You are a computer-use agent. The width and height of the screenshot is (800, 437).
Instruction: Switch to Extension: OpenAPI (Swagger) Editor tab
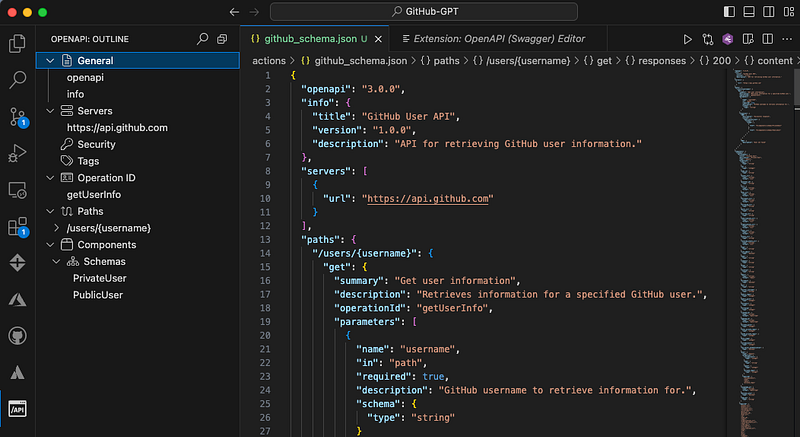point(499,39)
